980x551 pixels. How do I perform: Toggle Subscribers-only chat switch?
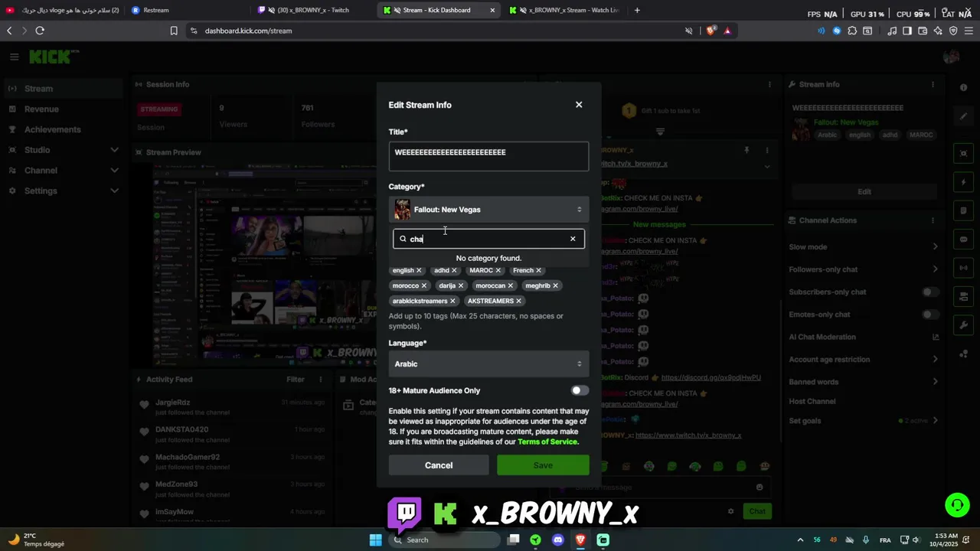pyautogui.click(x=930, y=292)
